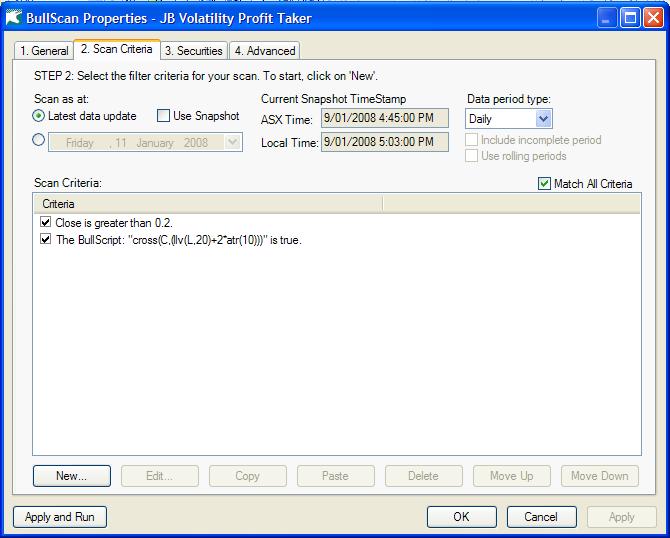Screen dimensions: 670x538
Task: Confirm with the OK button
Action: click(461, 517)
